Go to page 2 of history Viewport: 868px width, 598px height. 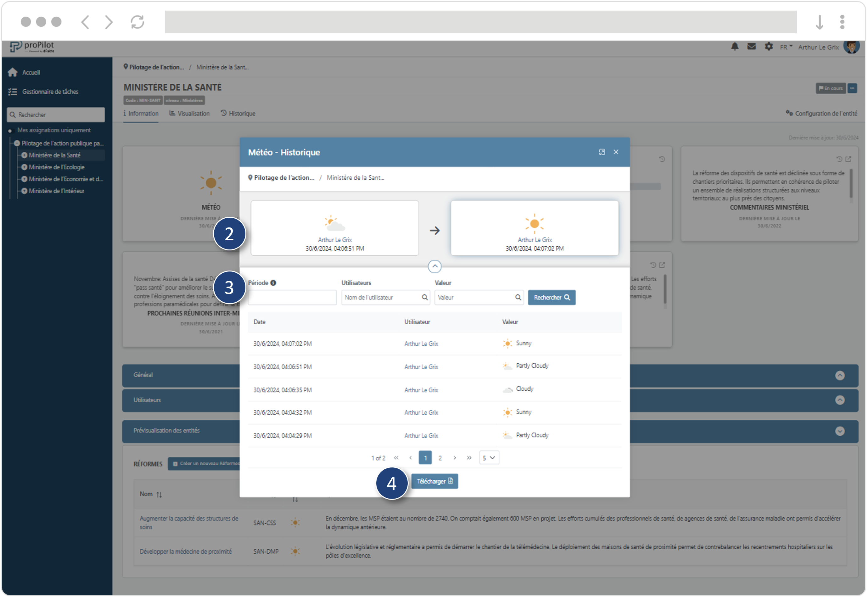point(440,458)
